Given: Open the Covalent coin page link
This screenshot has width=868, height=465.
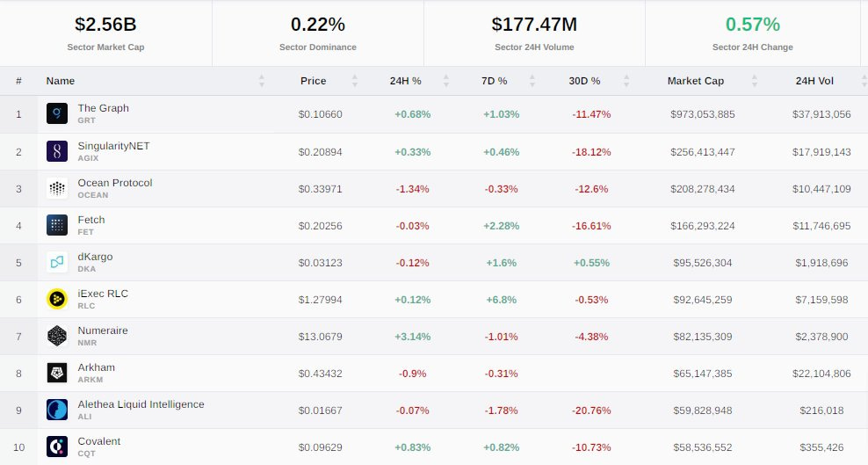Looking at the screenshot, I should click(98, 441).
